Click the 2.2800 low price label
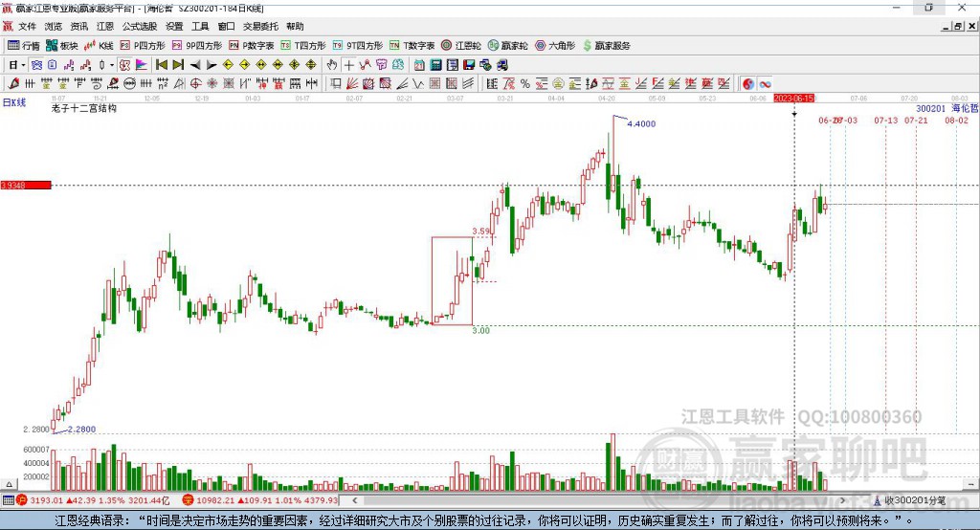The width and height of the screenshot is (980, 530). coord(82,429)
